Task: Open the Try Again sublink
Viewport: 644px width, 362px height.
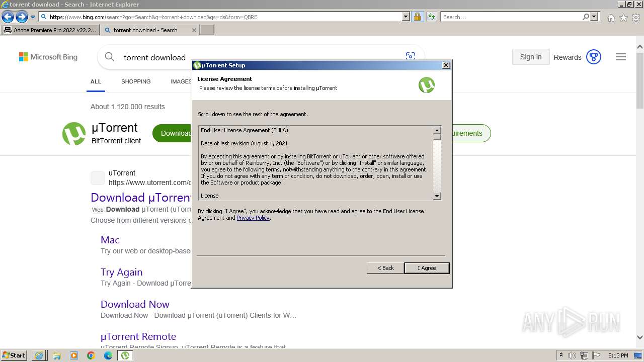Action: coord(121,272)
